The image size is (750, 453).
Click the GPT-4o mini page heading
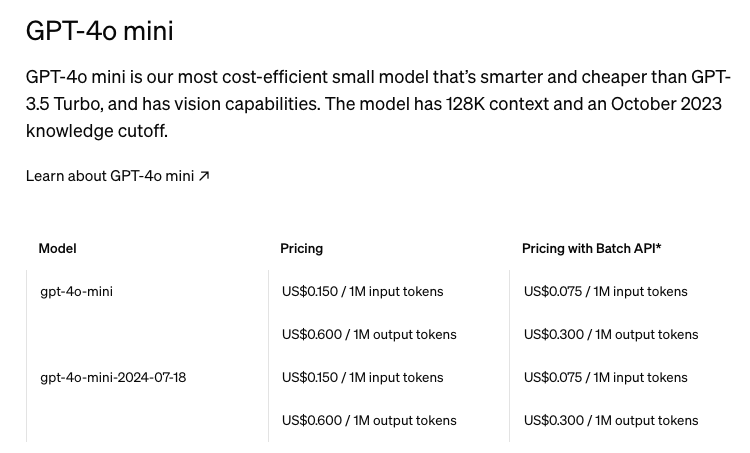(x=99, y=31)
